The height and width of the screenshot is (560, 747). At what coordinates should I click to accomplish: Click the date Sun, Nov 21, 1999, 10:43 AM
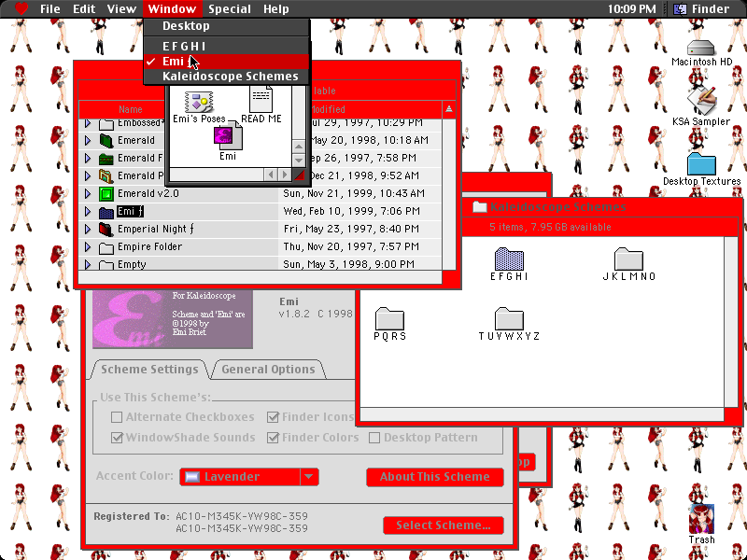[x=354, y=193]
